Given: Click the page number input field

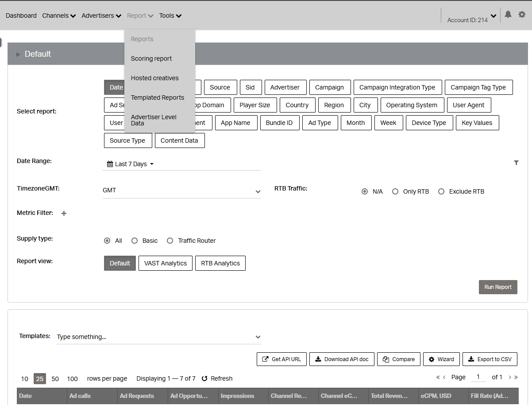Looking at the screenshot, I should pos(478,377).
